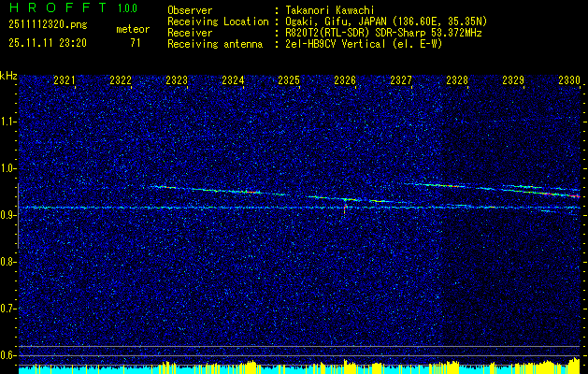Click date stamp 25.11.11 23:20
The height and width of the screenshot is (374, 588).
click(x=48, y=43)
